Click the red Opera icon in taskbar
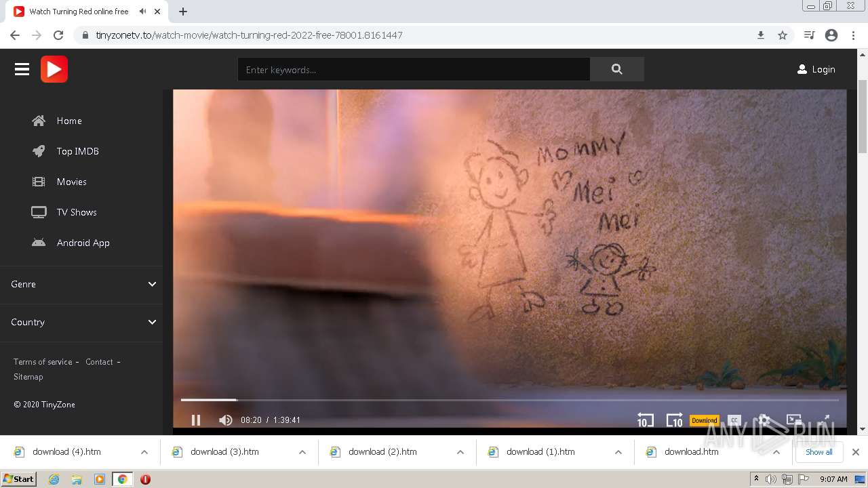The image size is (868, 488). pos(145,479)
